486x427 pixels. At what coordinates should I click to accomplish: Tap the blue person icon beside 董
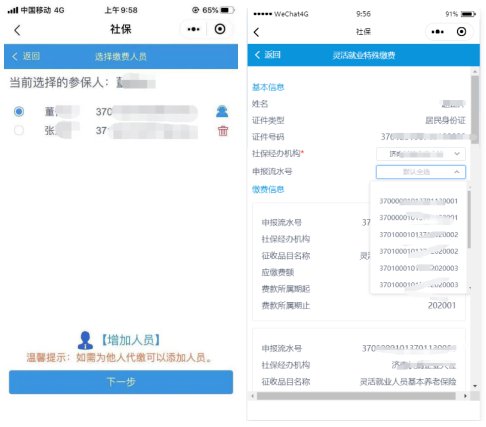222,111
